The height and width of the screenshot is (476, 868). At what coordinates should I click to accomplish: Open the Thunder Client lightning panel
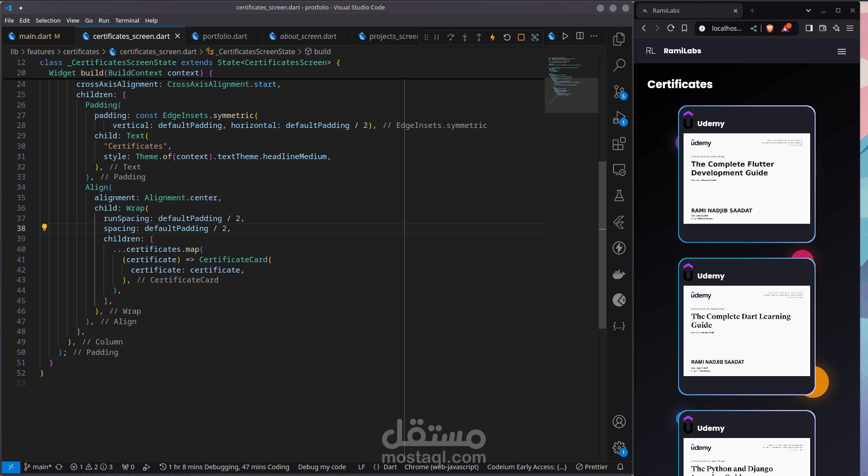coord(619,248)
